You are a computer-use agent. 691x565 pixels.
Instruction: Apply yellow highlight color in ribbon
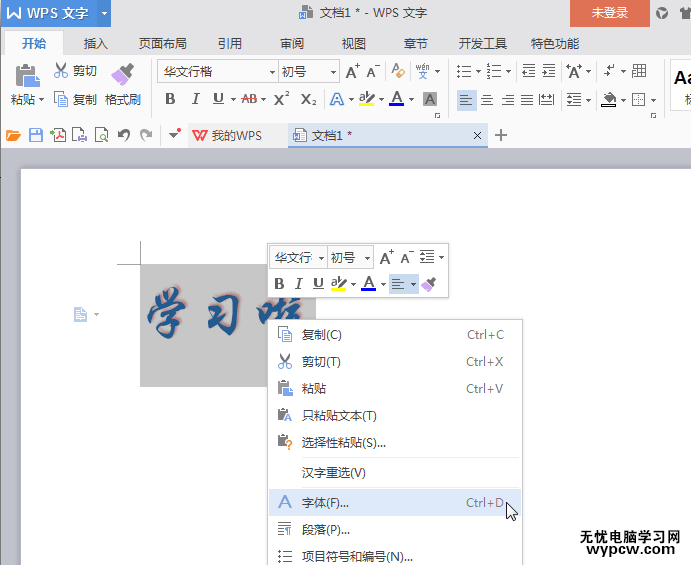pyautogui.click(x=367, y=99)
